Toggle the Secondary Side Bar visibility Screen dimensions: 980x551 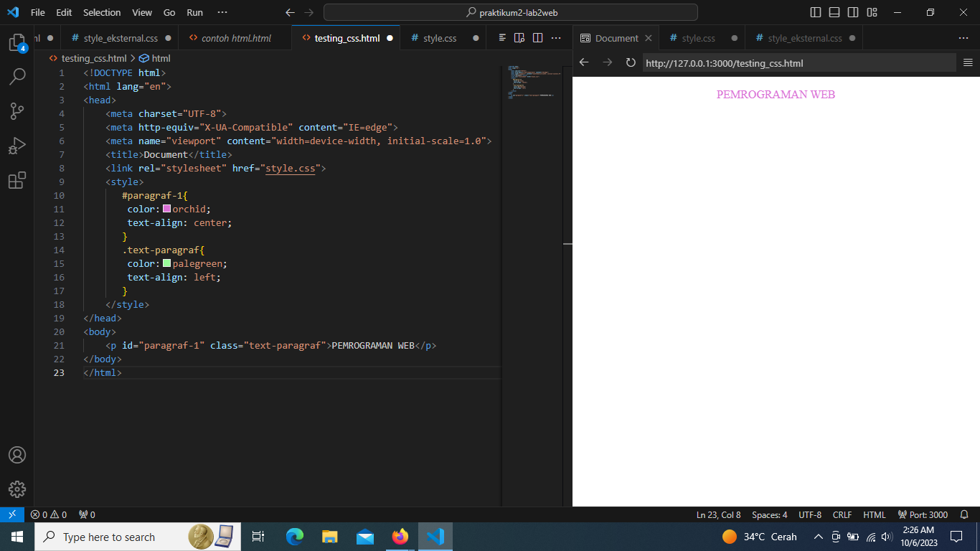point(852,12)
